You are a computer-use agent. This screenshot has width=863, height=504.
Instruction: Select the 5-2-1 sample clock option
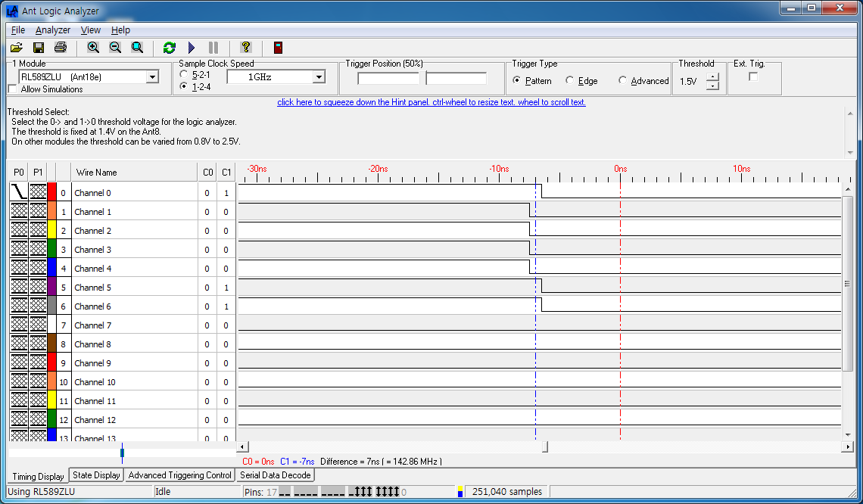tap(184, 75)
